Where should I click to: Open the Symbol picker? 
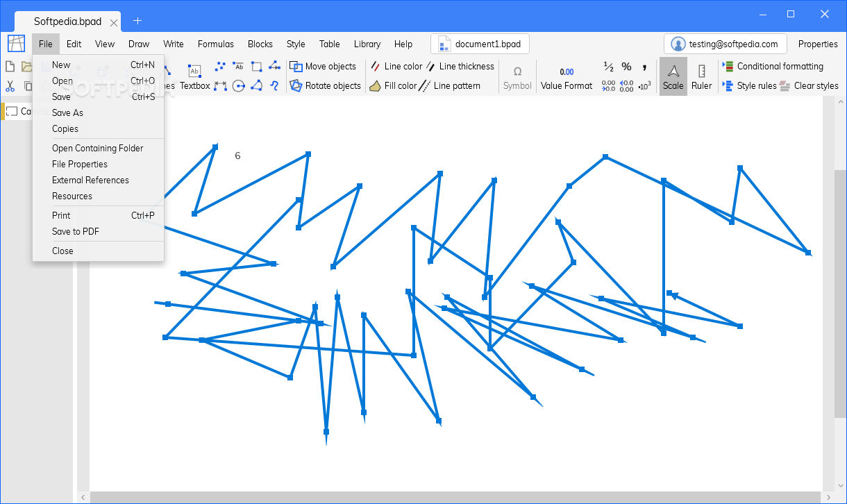pyautogui.click(x=517, y=77)
